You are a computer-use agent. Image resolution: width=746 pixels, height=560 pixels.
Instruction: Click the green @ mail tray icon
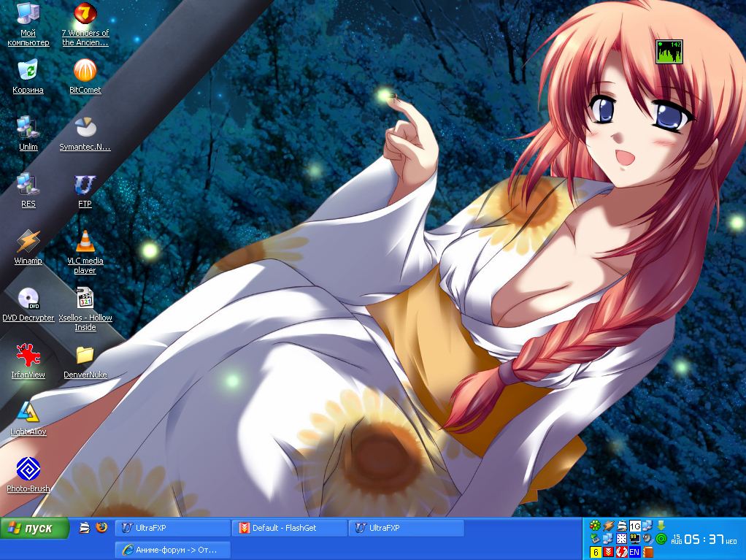point(661,539)
